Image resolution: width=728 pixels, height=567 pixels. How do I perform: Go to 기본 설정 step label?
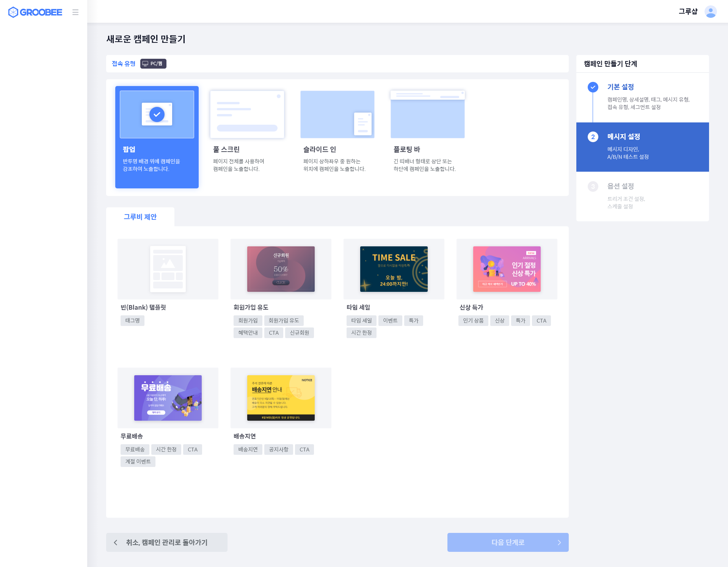point(620,87)
